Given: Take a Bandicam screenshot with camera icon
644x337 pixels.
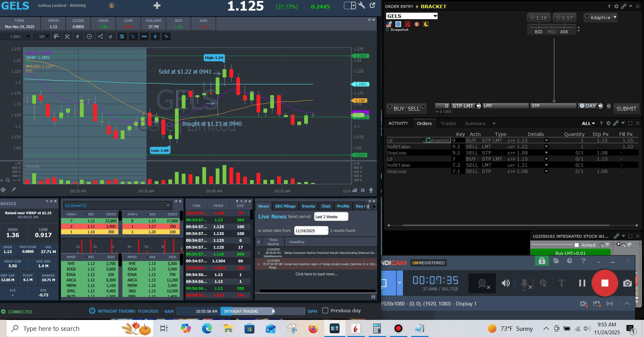Looking at the screenshot, I should 628,283.
